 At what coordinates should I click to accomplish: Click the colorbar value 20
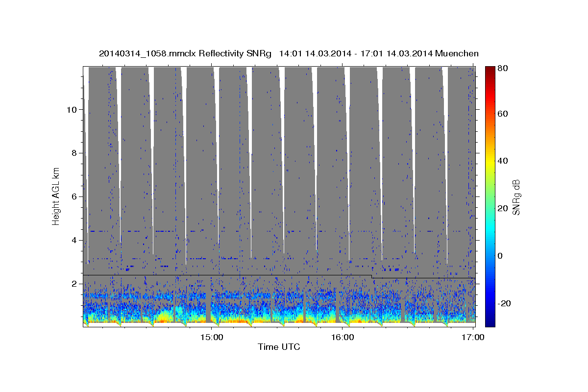click(x=502, y=208)
